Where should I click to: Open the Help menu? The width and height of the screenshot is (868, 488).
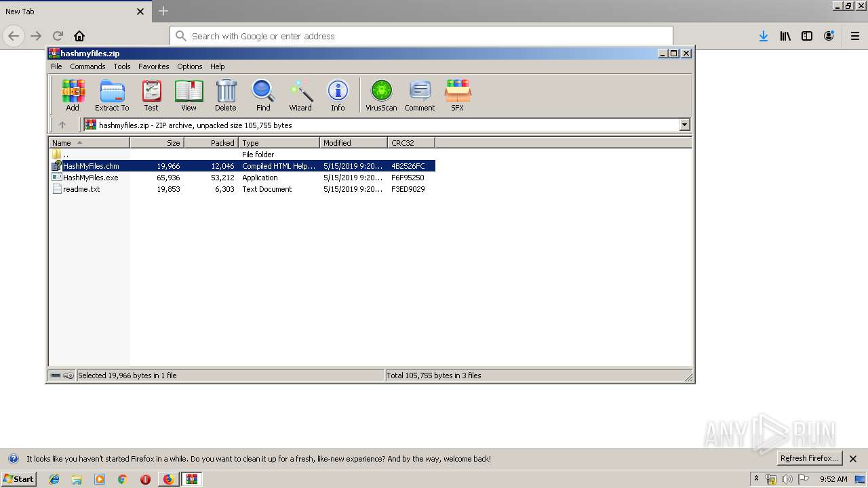[217, 66]
